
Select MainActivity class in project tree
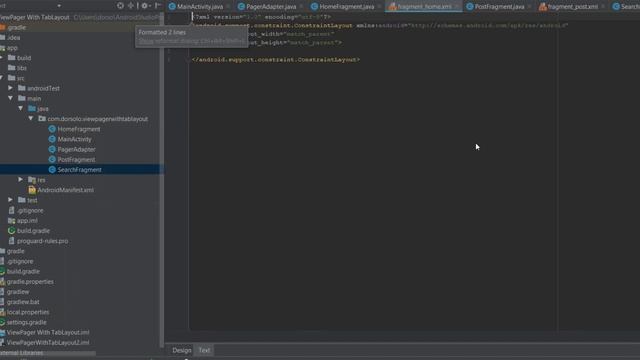tap(74, 139)
